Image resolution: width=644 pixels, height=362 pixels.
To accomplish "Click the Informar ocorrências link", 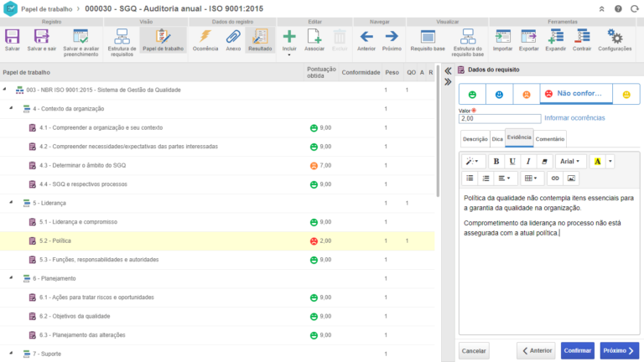I will (579, 119).
